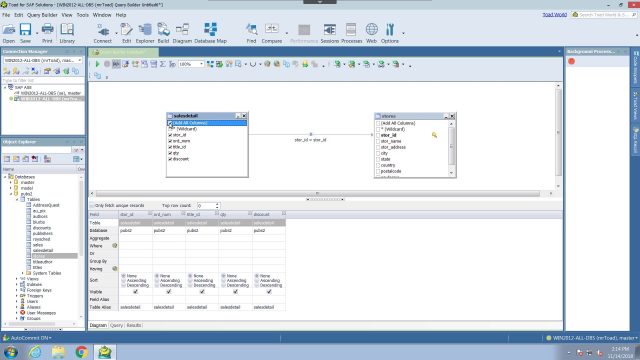The image size is (640, 360).
Task: Open Chrome from the taskbar
Action: (81, 352)
